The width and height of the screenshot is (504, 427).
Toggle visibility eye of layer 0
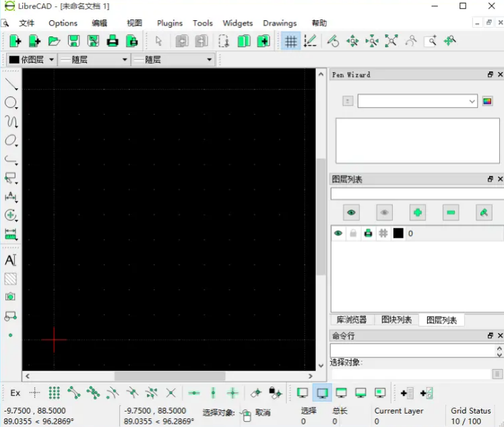point(338,233)
